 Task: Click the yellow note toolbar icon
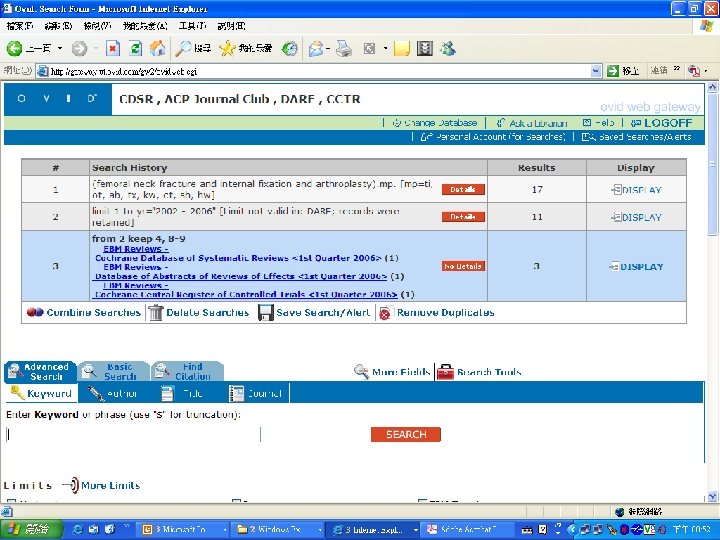coord(401,48)
